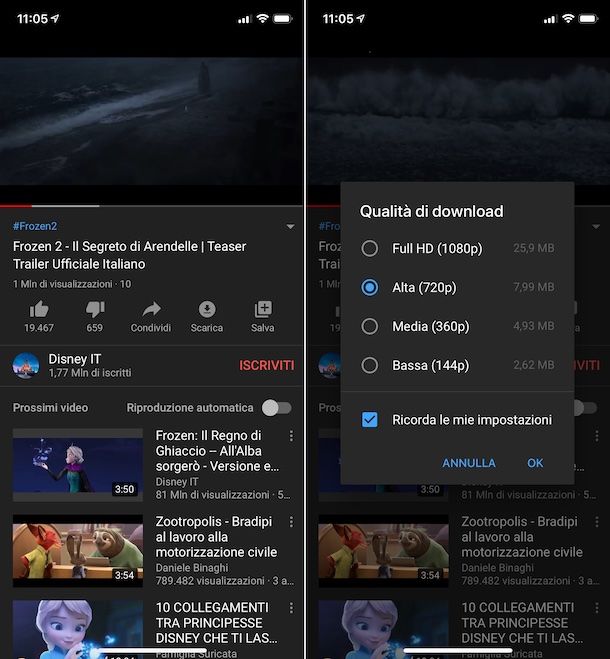Cancel the dialog with ANNULLA
The width and height of the screenshot is (610, 659).
469,463
